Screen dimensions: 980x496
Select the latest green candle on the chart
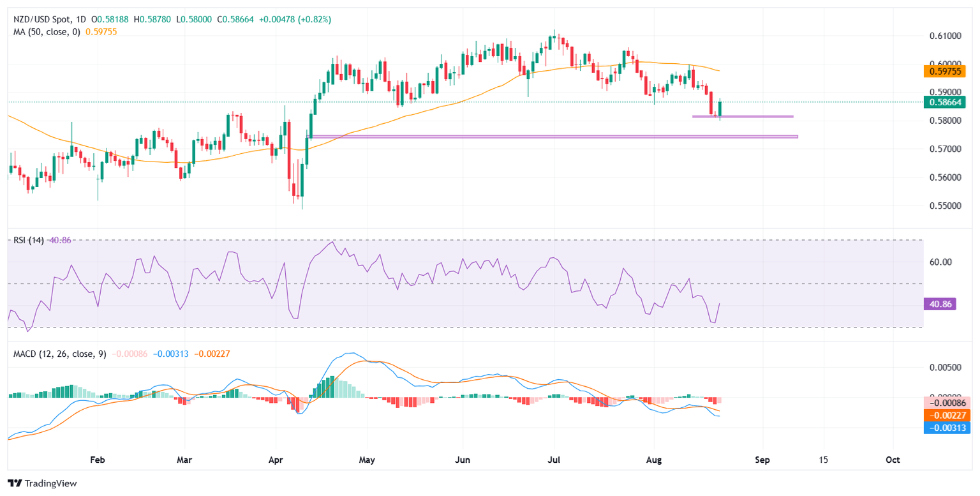[720, 110]
